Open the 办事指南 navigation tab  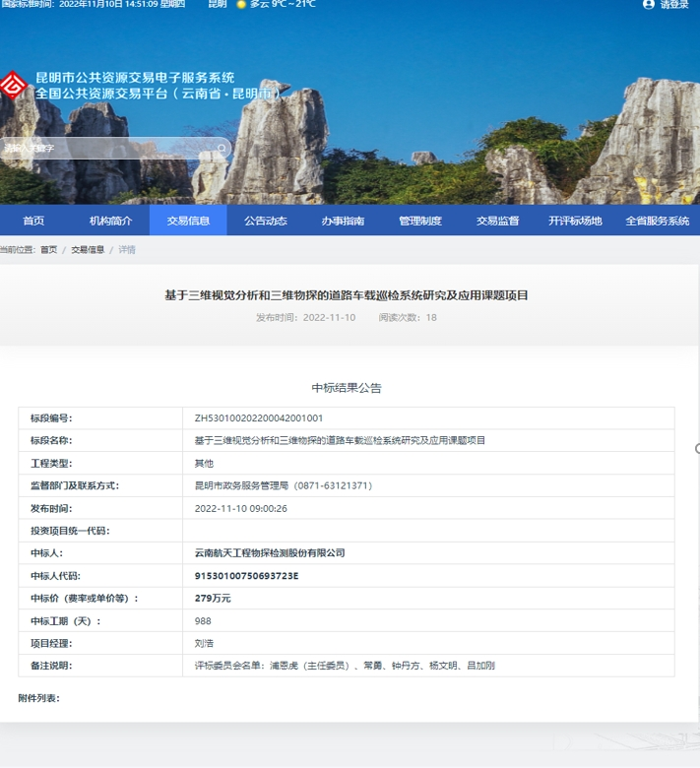click(x=343, y=221)
